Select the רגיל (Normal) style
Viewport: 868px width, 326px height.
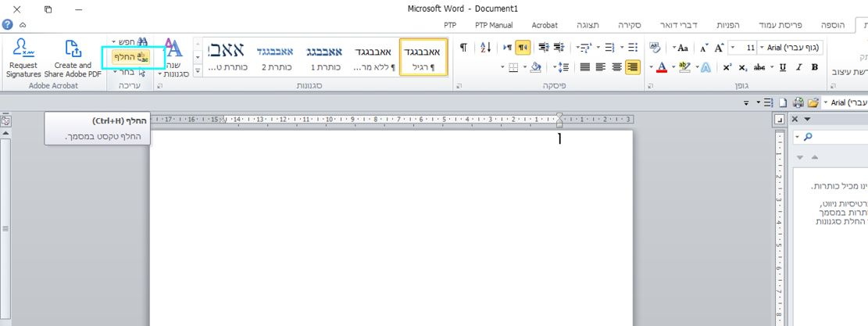[x=423, y=58]
